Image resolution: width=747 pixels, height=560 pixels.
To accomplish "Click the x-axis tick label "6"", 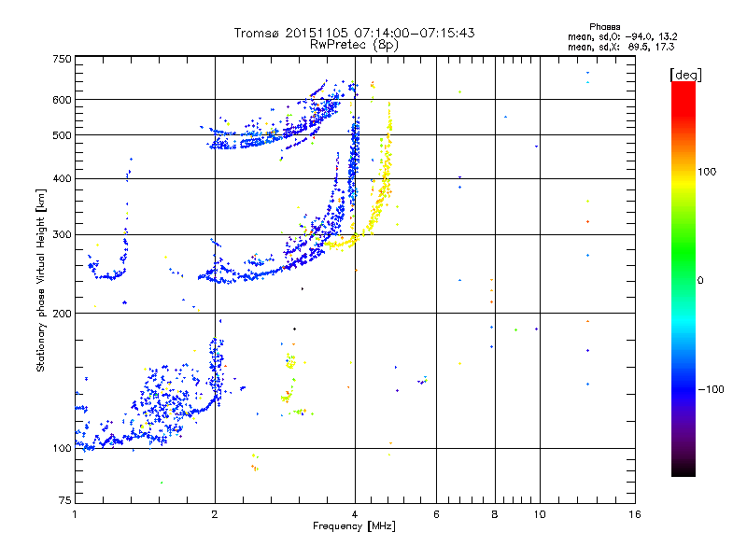I will tap(436, 514).
